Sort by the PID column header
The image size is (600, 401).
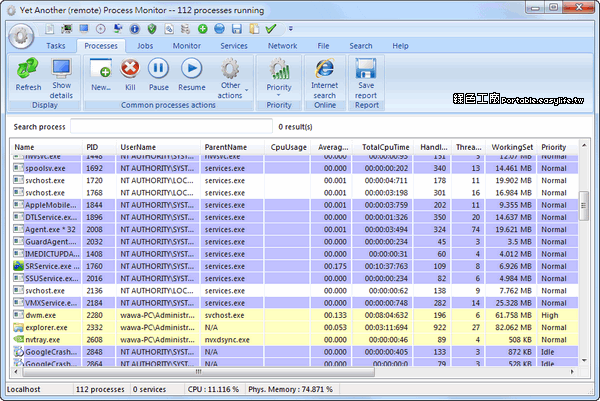99,147
